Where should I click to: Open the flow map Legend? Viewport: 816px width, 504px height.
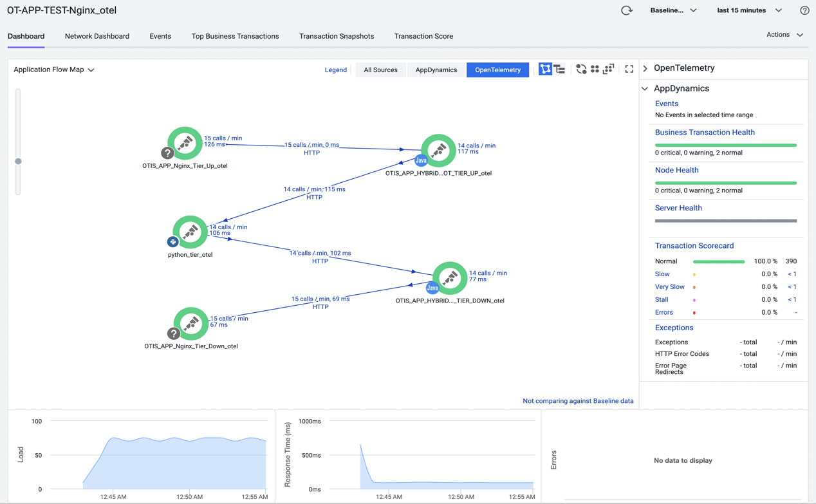click(335, 70)
